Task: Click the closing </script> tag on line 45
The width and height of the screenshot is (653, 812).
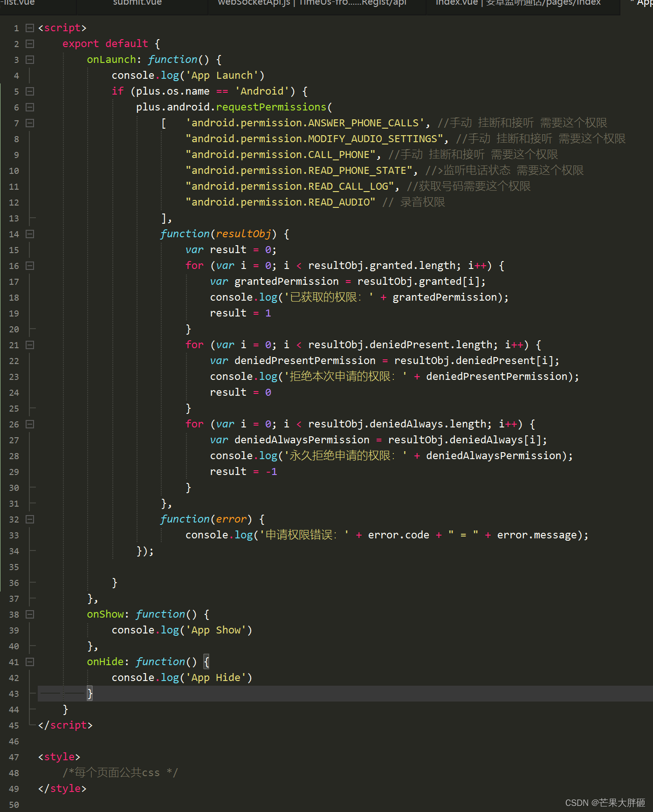Action: click(x=65, y=725)
